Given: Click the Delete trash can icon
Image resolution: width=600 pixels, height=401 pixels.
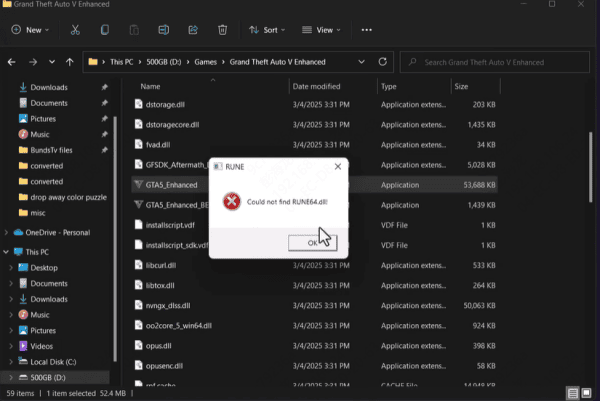Looking at the screenshot, I should pyautogui.click(x=222, y=31).
